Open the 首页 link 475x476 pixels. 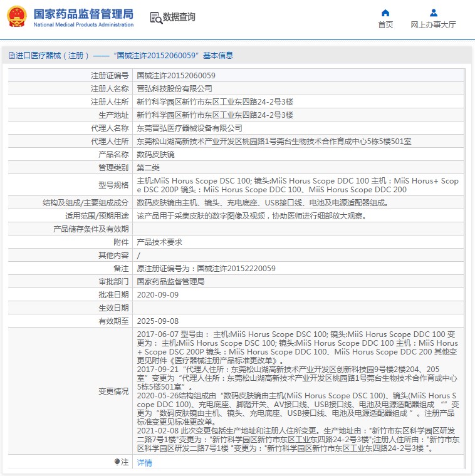pyautogui.click(x=385, y=24)
